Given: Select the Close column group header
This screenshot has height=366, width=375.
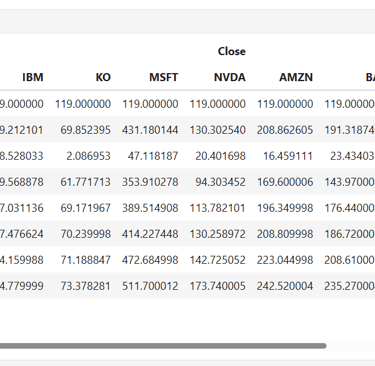Looking at the screenshot, I should [232, 51].
